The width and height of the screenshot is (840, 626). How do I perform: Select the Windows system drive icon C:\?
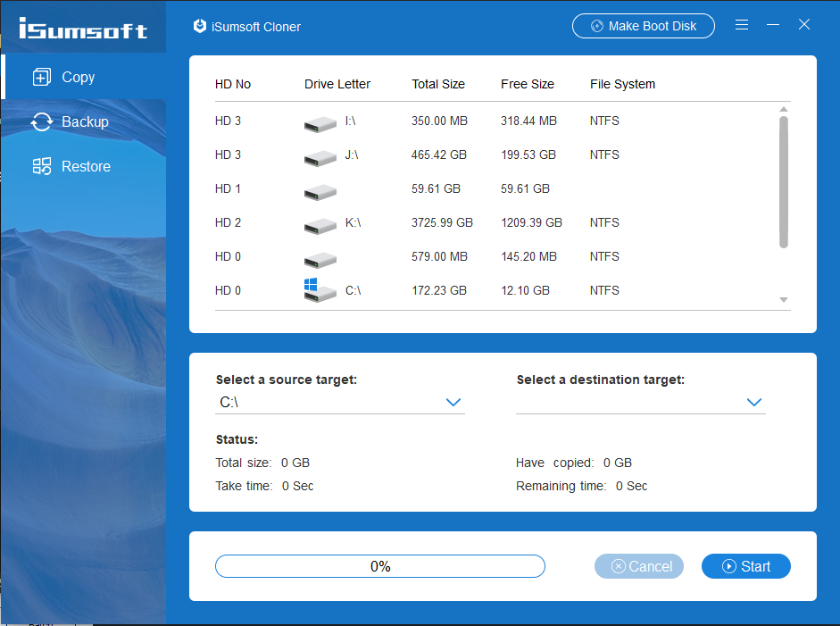click(x=320, y=290)
